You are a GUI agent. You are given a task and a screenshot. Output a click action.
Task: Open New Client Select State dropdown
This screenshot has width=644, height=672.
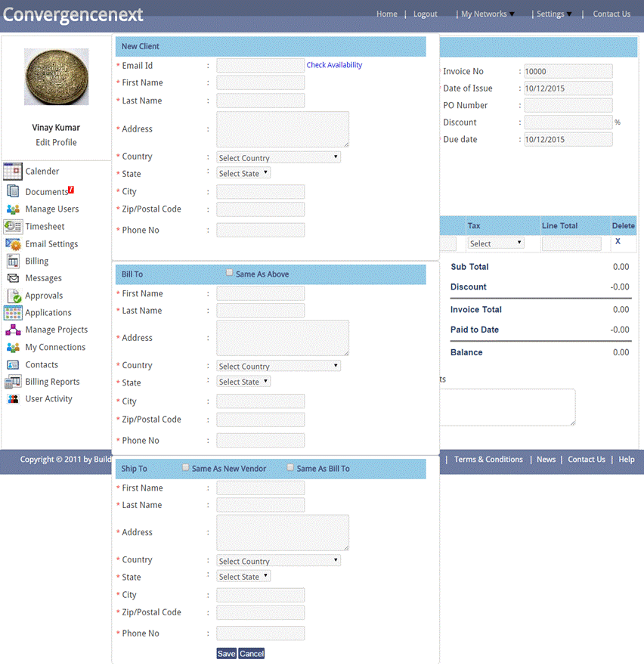[x=243, y=173]
